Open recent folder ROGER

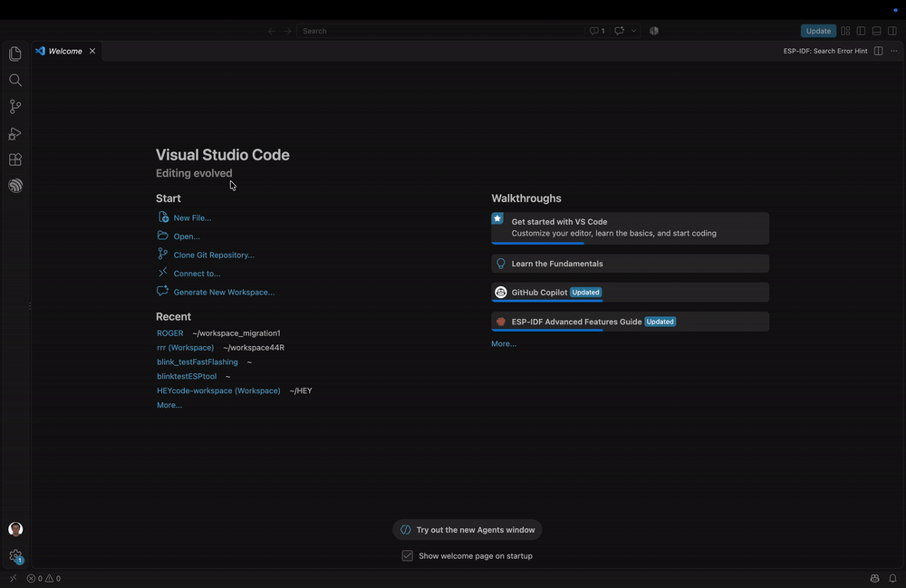coord(170,333)
